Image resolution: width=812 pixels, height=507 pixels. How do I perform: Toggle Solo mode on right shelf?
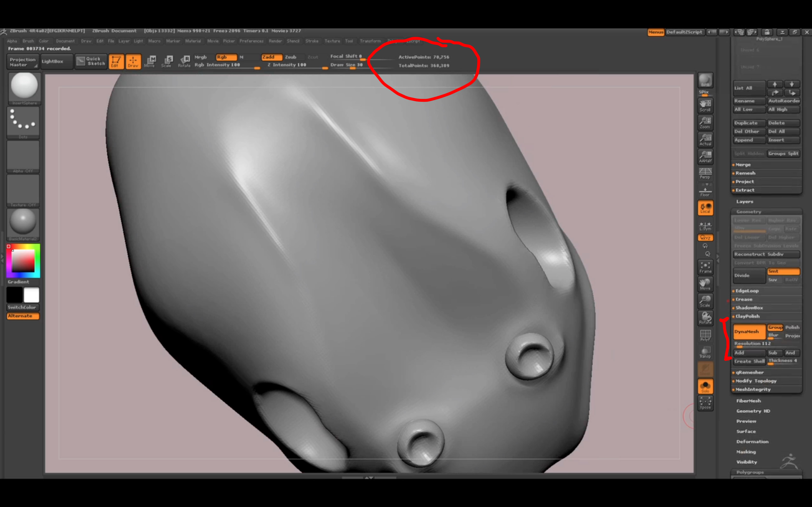click(705, 387)
